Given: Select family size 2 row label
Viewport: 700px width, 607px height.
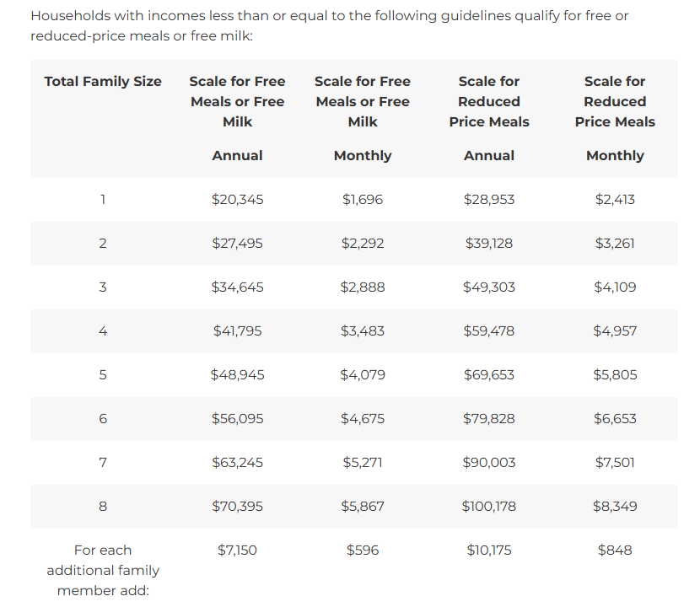Looking at the screenshot, I should (x=103, y=244).
